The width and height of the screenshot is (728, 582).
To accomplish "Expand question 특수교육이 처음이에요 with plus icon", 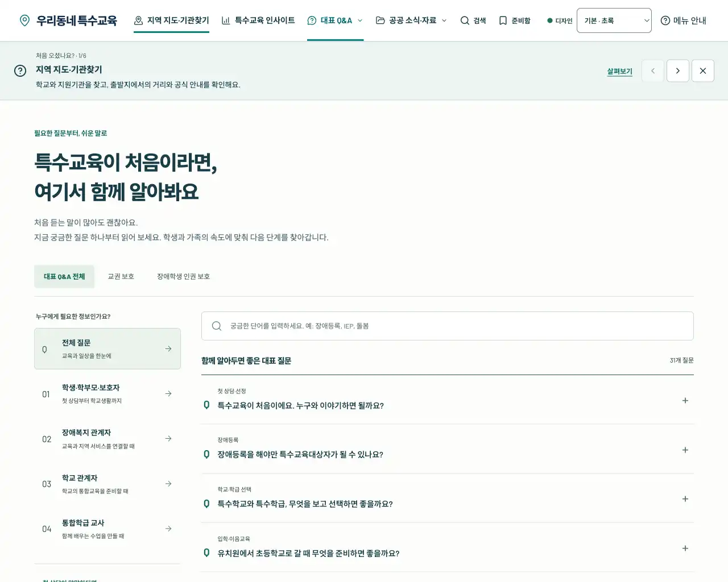I will point(685,401).
